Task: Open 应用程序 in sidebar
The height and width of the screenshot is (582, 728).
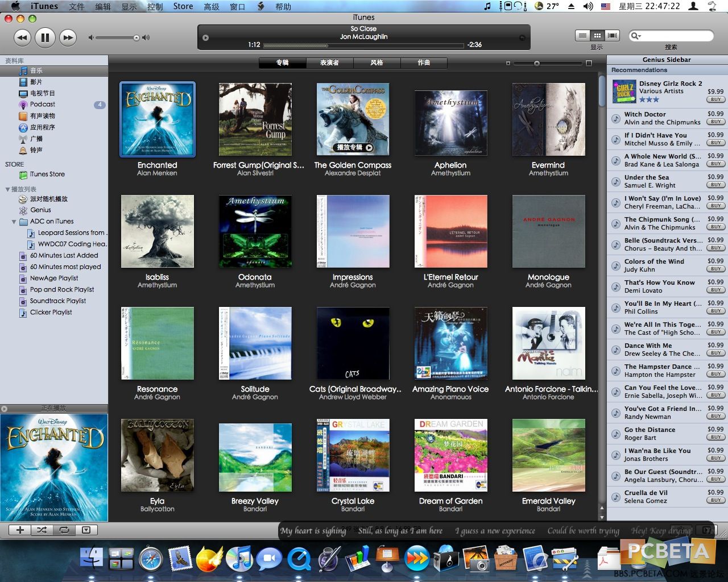Action: tap(54, 127)
